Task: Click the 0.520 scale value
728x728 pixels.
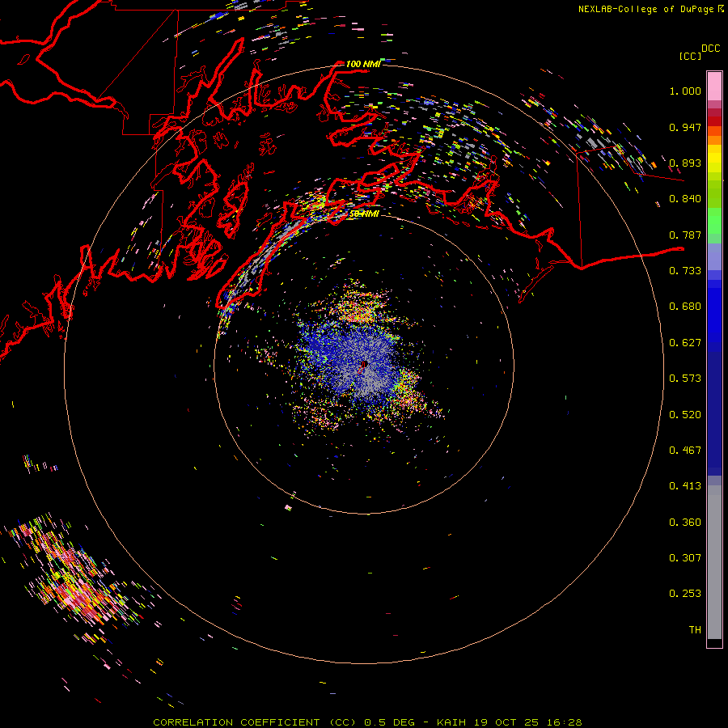Action: pos(685,415)
